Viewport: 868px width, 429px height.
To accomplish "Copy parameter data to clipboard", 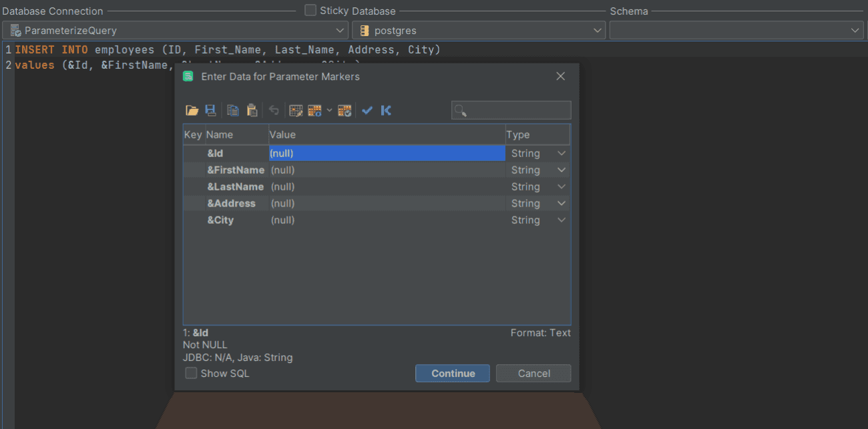I will pyautogui.click(x=233, y=110).
